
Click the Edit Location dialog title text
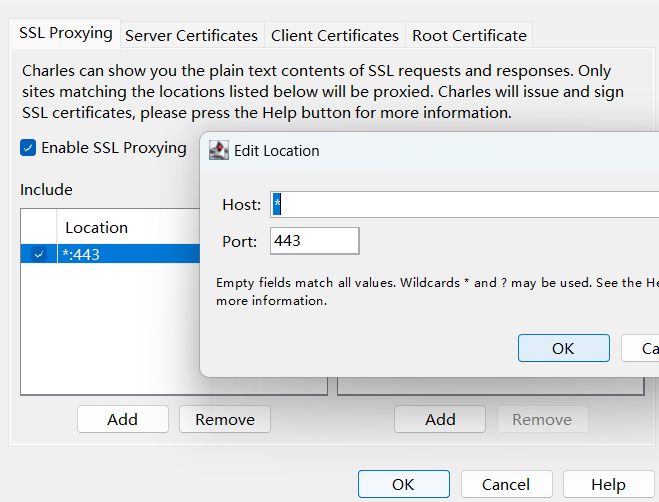[277, 151]
